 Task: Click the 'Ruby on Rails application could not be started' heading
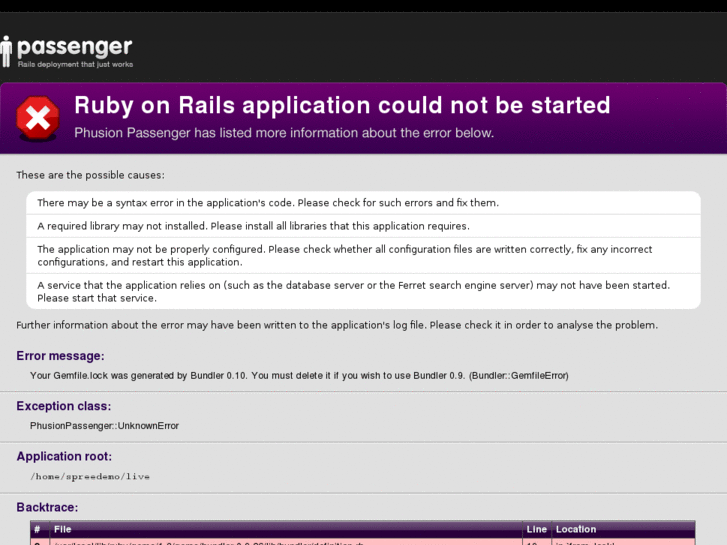[x=342, y=106]
